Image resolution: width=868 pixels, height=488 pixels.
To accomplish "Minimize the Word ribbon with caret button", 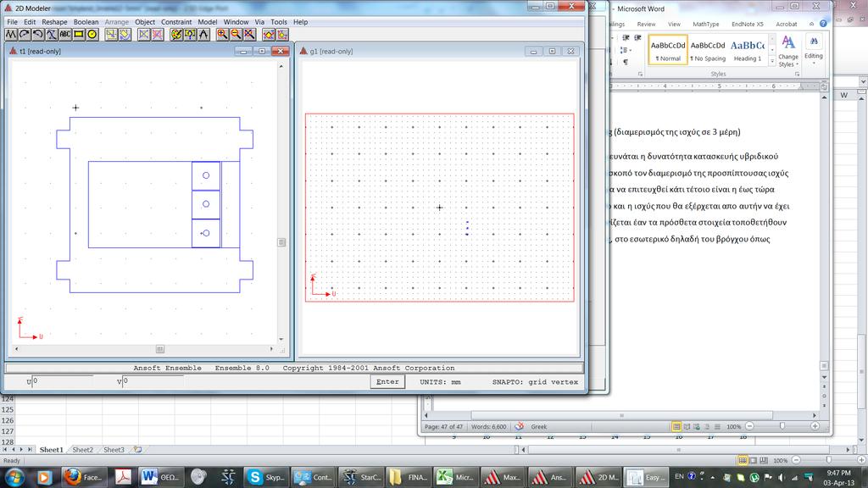I will 811,24.
